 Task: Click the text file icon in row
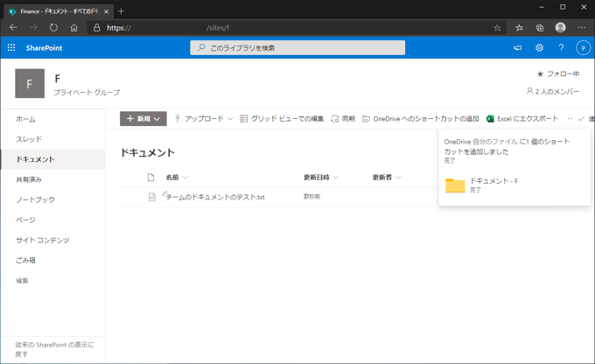[151, 197]
